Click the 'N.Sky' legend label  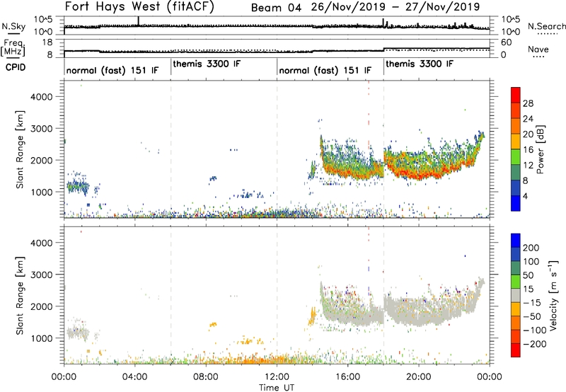click(x=13, y=26)
